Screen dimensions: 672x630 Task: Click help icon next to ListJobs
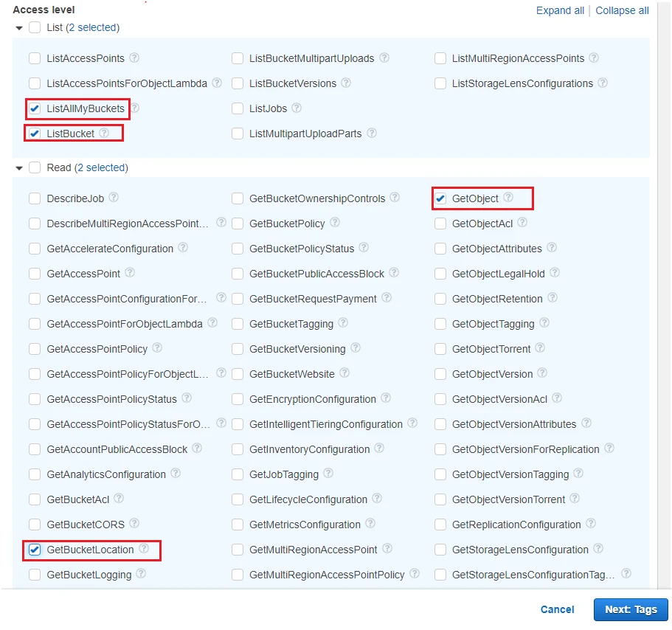[297, 108]
